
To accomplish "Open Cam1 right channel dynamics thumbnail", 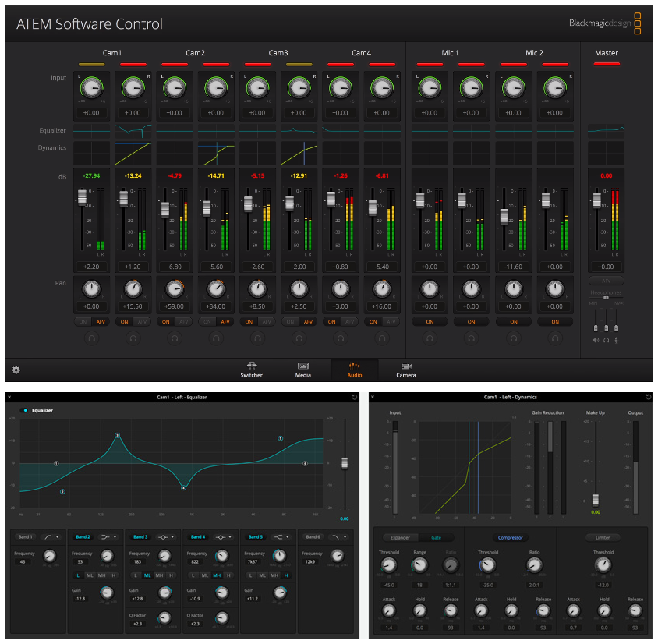I will (133, 153).
